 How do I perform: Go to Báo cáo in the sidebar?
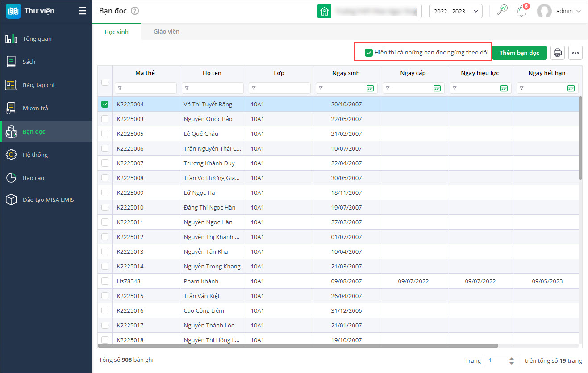tap(33, 178)
